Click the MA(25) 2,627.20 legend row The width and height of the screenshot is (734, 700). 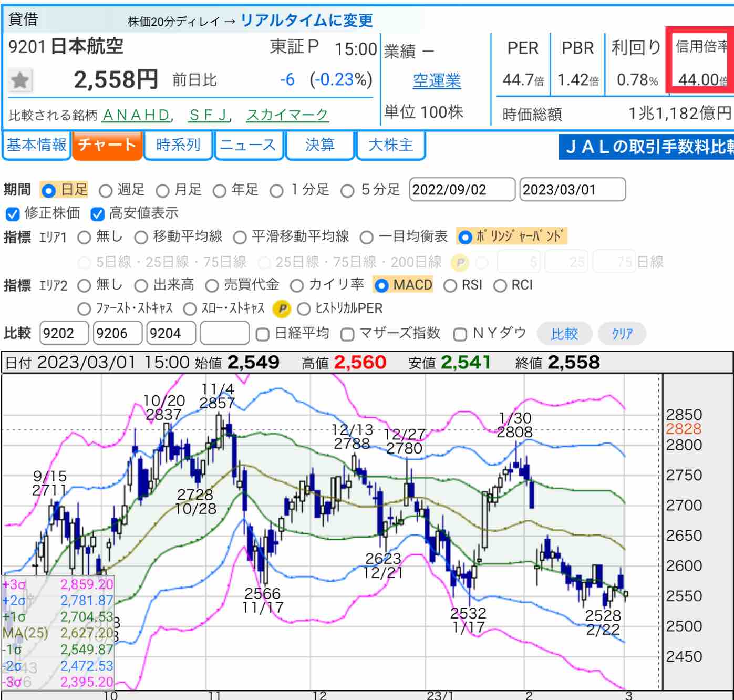click(x=58, y=633)
